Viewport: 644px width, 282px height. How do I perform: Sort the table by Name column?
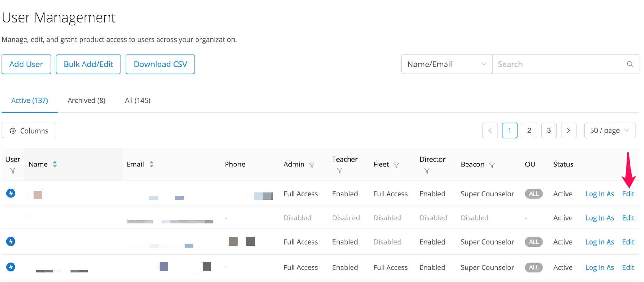(x=55, y=164)
